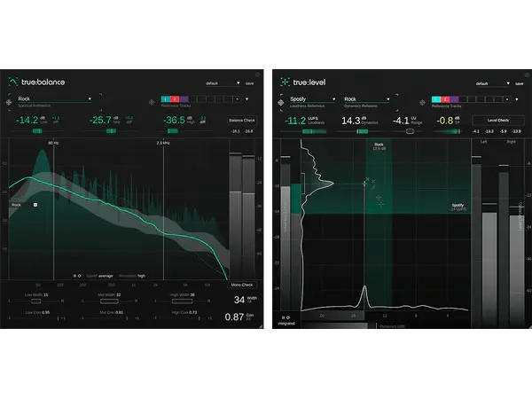Click the Spotify 14 LUFS target label

458,207
